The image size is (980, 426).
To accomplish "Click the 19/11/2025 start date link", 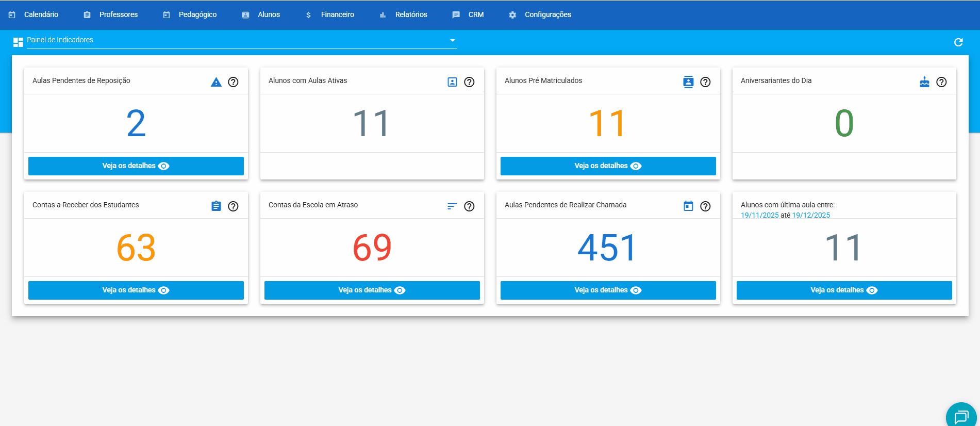I will pos(759,215).
